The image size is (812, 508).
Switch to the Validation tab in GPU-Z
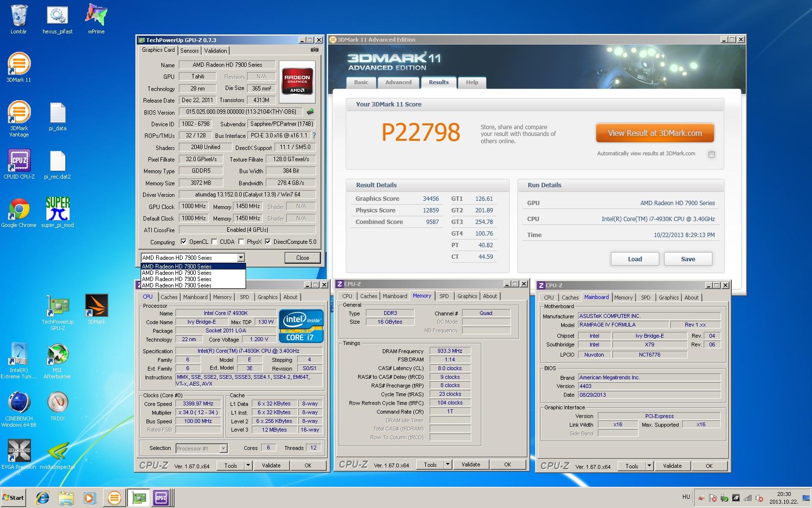point(216,50)
